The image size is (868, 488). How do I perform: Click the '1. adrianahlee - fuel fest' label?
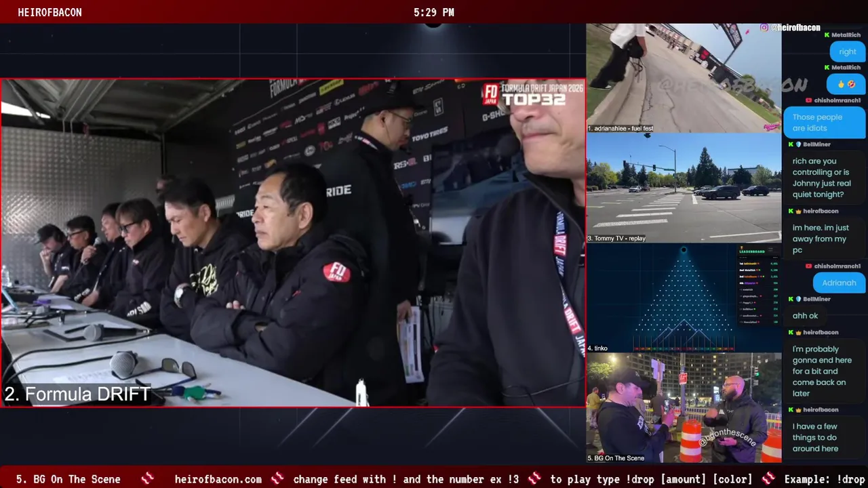[x=620, y=128]
